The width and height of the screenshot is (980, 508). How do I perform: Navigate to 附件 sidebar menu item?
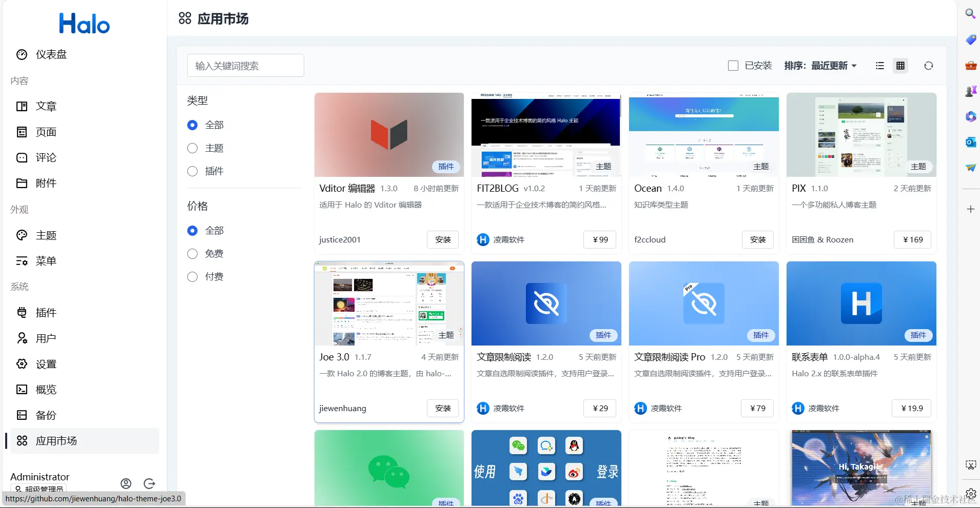coord(85,184)
